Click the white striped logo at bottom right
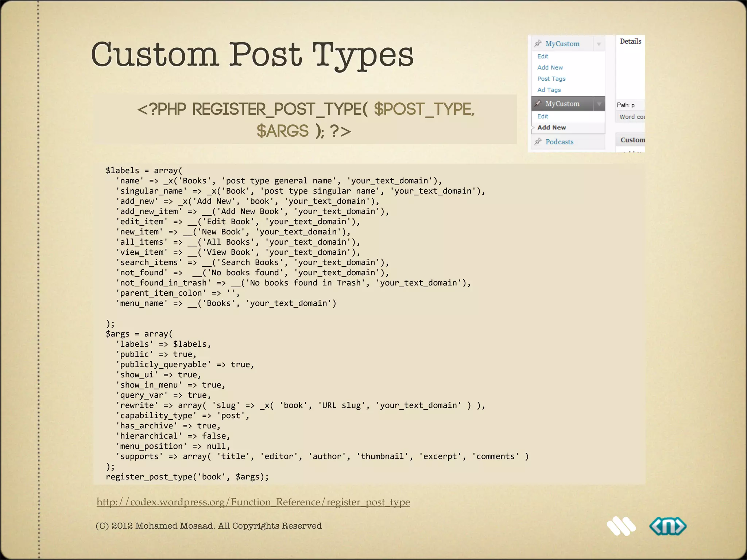747x560 pixels. (x=621, y=526)
